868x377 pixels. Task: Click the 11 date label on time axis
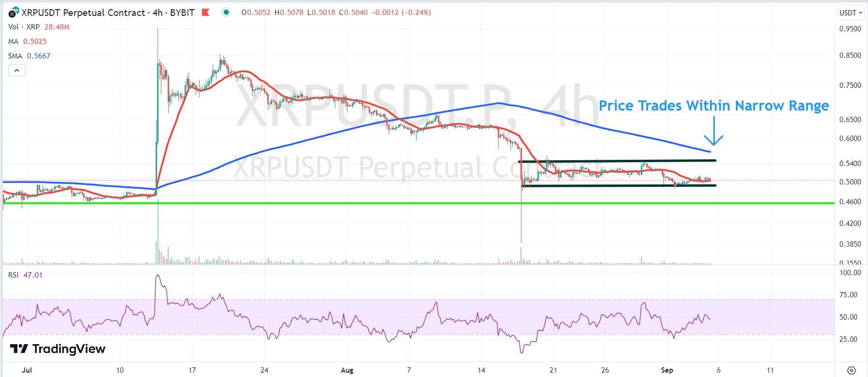click(x=770, y=370)
